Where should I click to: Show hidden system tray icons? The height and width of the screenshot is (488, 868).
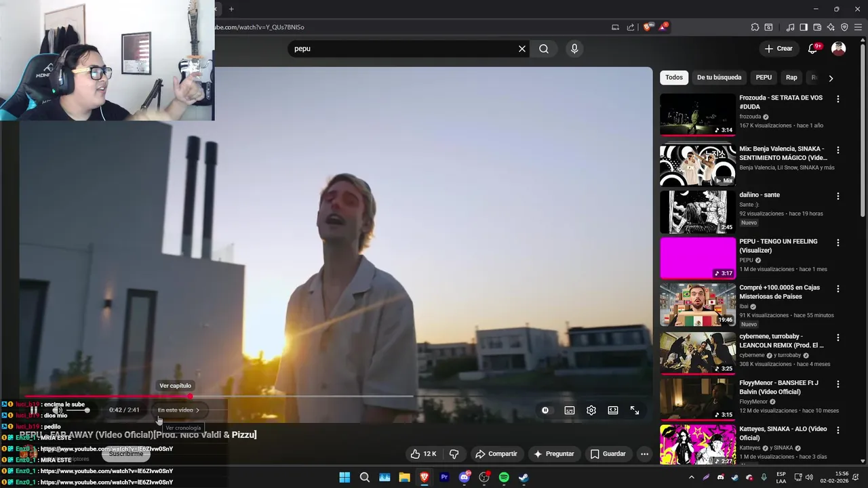click(x=692, y=477)
